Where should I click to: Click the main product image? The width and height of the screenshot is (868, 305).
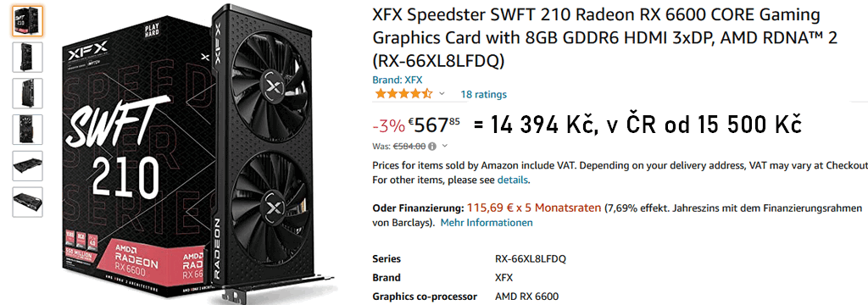[198, 154]
